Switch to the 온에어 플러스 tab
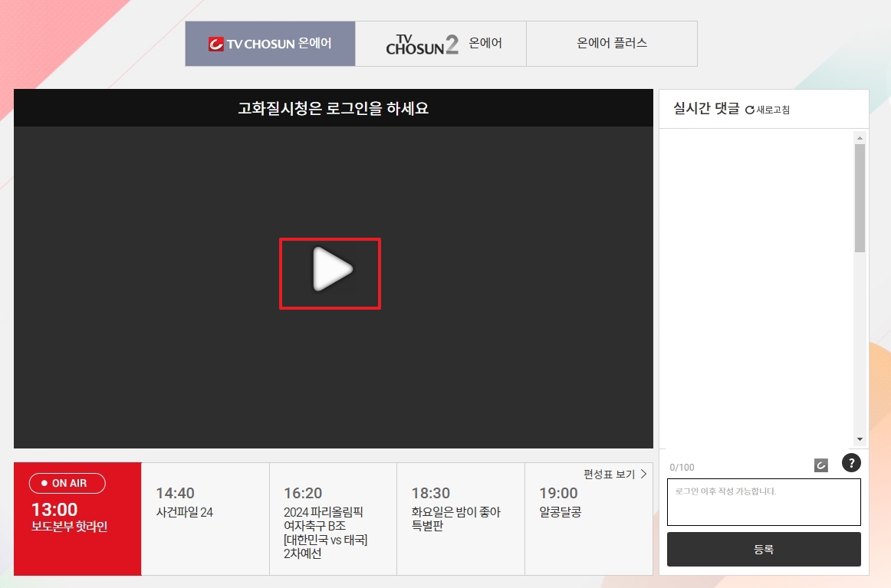 tap(612, 43)
